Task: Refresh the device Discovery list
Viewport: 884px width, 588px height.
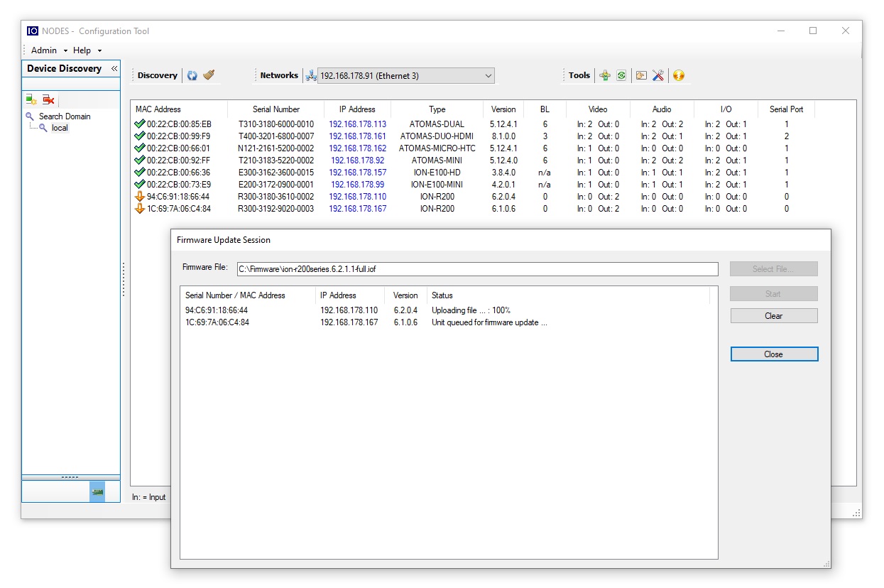Action: (x=192, y=75)
